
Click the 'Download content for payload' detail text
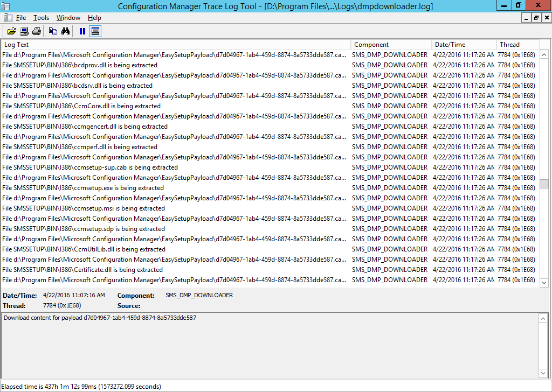(100, 318)
